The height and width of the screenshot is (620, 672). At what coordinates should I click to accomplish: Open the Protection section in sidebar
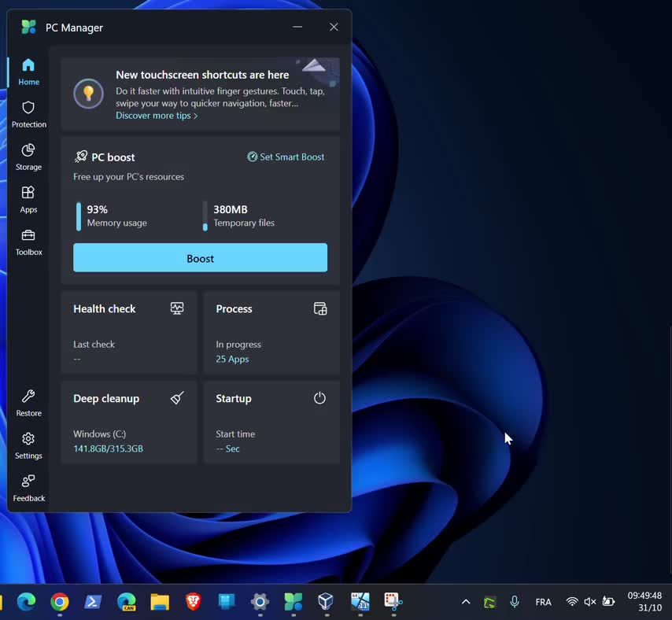pos(28,114)
